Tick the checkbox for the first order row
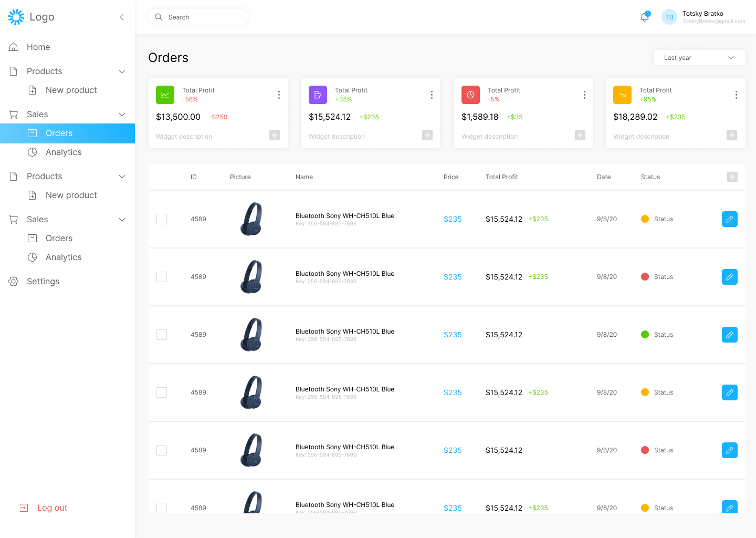The height and width of the screenshot is (538, 756). 162,219
